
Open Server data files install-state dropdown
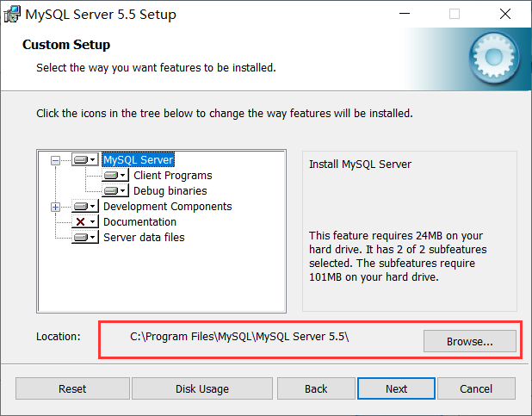[x=85, y=238]
